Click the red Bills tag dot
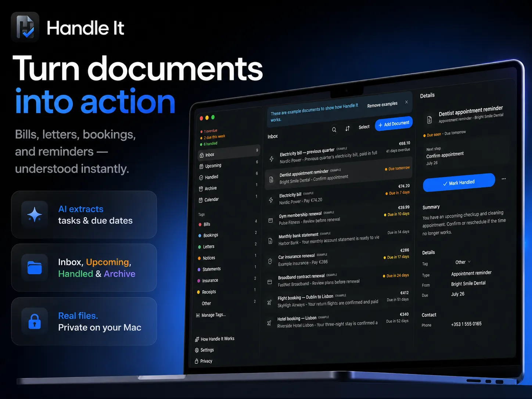The image size is (532, 399). (200, 224)
